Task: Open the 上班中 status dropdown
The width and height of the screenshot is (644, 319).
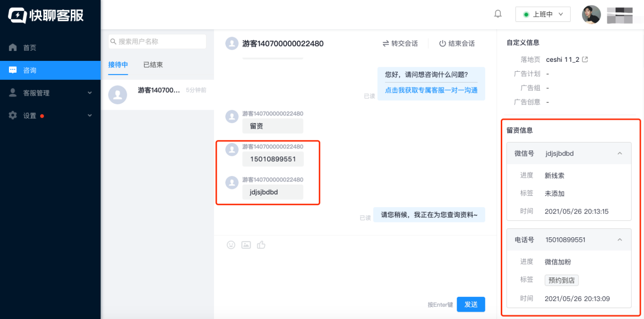Action: click(543, 14)
